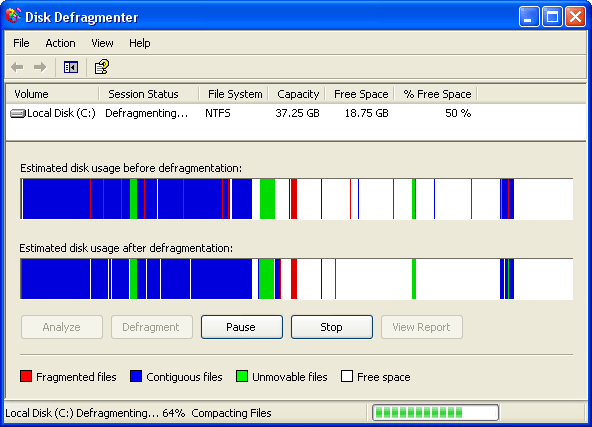592x427 pixels.
Task: Sort by the Volume column header
Action: coord(52,94)
